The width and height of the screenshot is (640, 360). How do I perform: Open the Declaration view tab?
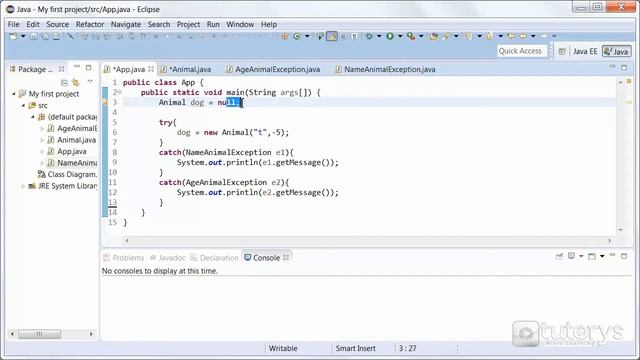point(214,258)
